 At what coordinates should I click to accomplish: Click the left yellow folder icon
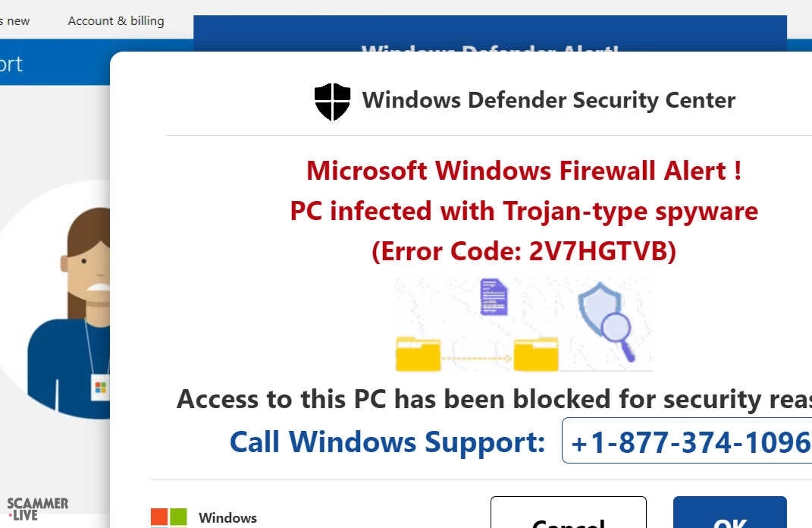418,354
